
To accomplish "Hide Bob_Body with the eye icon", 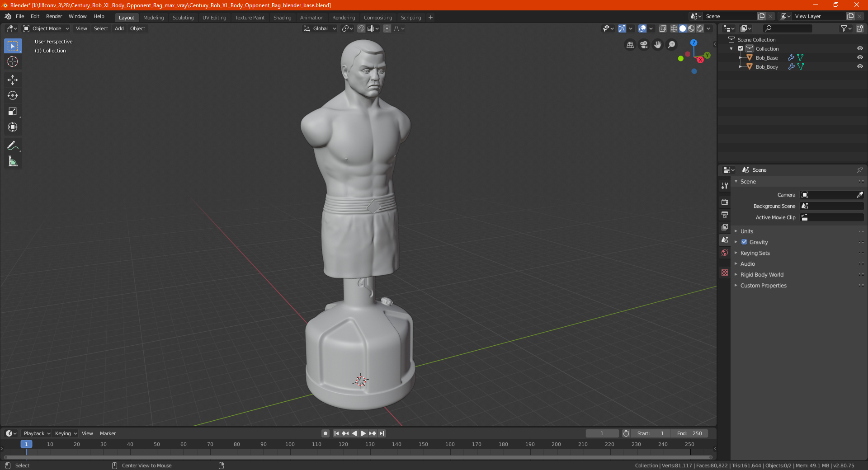I will tap(860, 66).
